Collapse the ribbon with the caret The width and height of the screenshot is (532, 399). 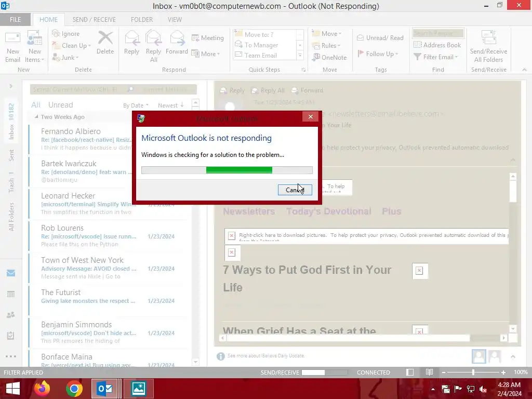click(x=524, y=70)
